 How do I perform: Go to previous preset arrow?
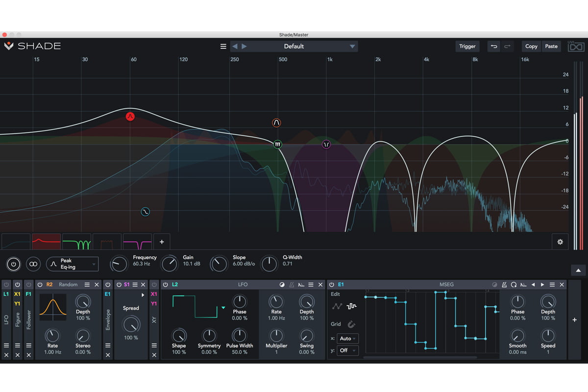coord(234,47)
